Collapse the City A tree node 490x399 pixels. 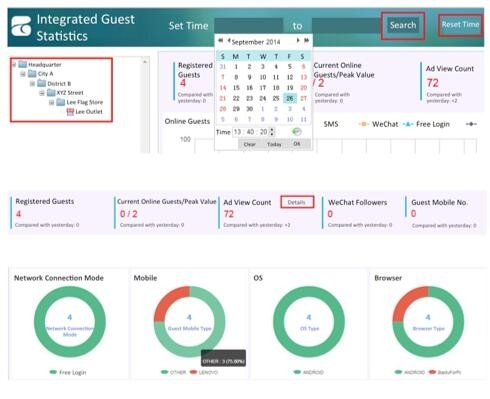[x=23, y=74]
